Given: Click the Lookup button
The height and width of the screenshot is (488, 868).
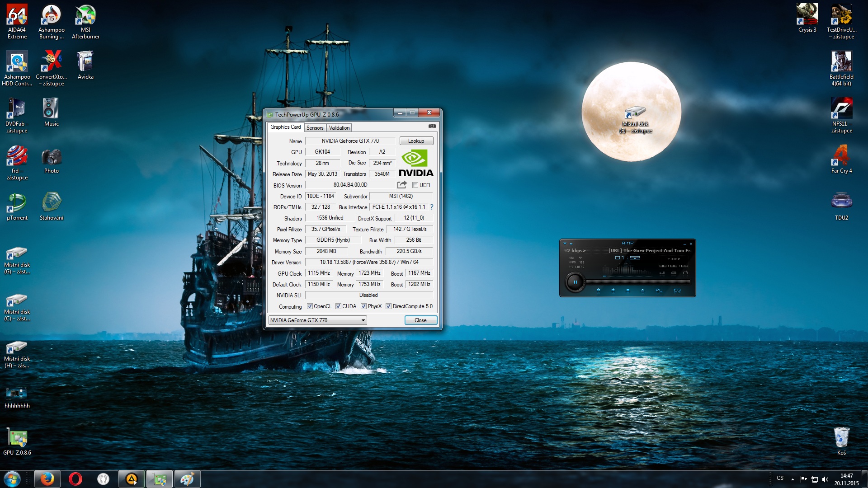Looking at the screenshot, I should (x=416, y=141).
